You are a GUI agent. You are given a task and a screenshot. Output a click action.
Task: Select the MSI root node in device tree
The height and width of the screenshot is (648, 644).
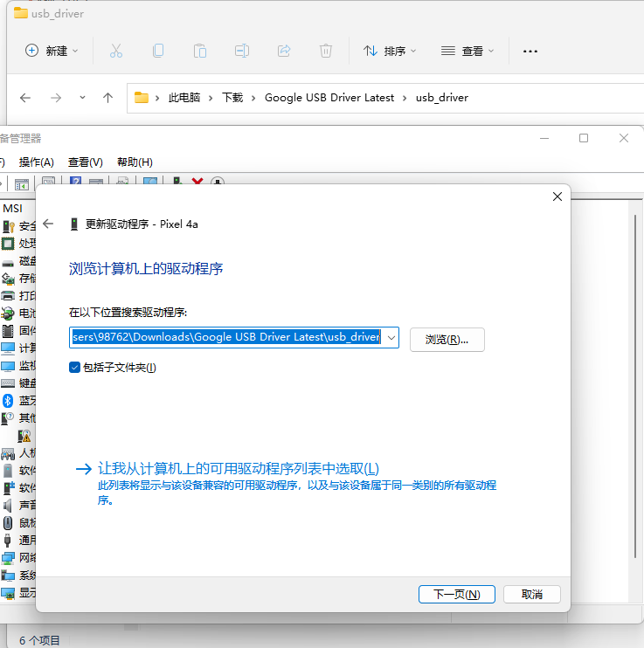point(13,208)
